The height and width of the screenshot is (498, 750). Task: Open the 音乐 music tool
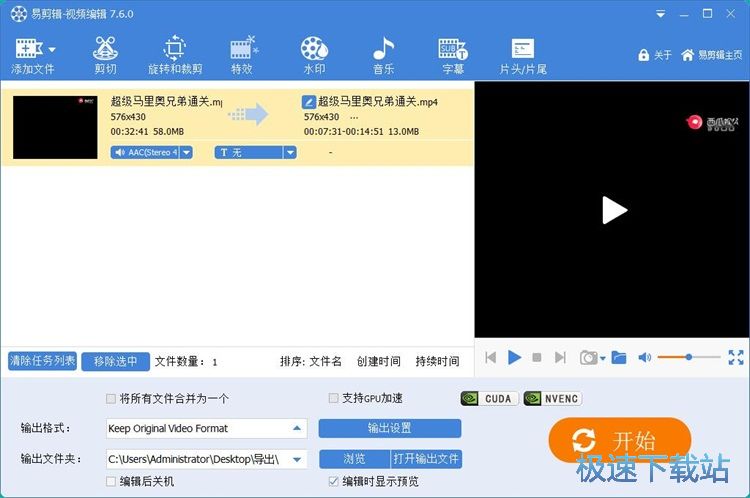click(x=384, y=55)
